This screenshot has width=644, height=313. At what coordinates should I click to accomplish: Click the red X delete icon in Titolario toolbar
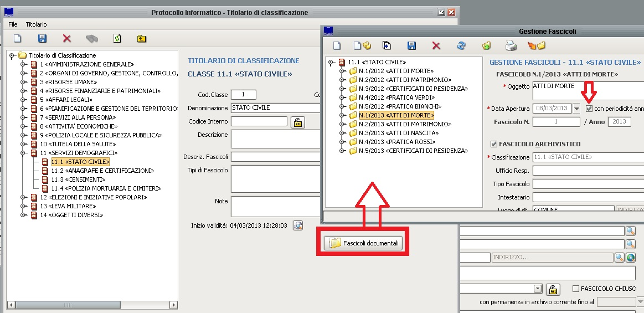(67, 38)
